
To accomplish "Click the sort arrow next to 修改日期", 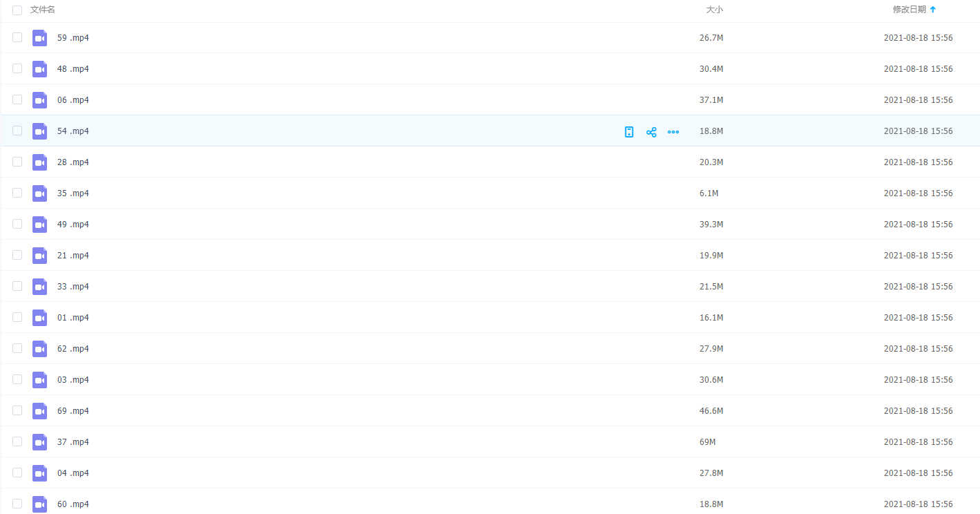I will click(933, 10).
